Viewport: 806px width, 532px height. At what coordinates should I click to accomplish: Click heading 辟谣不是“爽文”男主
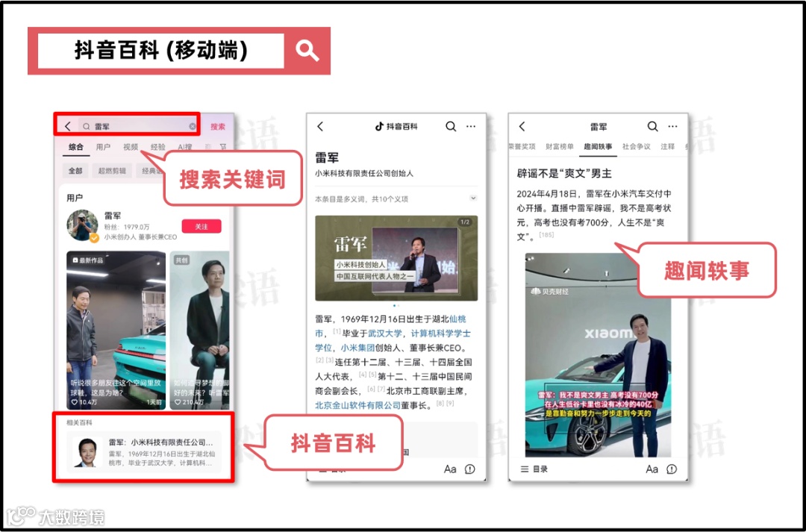click(x=564, y=174)
